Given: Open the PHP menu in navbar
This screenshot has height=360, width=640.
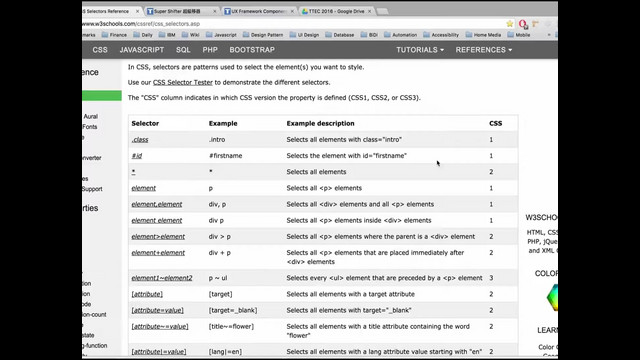Looking at the screenshot, I should 210,50.
